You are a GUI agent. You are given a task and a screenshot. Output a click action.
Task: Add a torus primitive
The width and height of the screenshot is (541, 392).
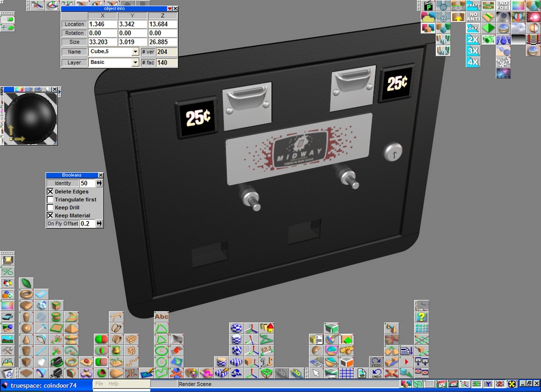pyautogui.click(x=26, y=294)
